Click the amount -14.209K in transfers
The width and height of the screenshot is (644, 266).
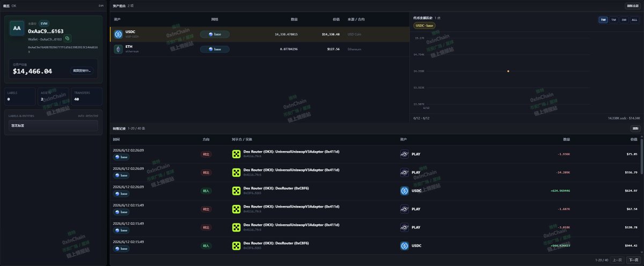pyautogui.click(x=563, y=172)
